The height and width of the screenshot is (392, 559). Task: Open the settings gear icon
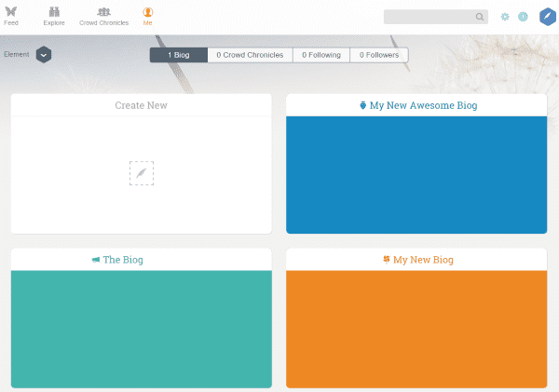click(505, 17)
